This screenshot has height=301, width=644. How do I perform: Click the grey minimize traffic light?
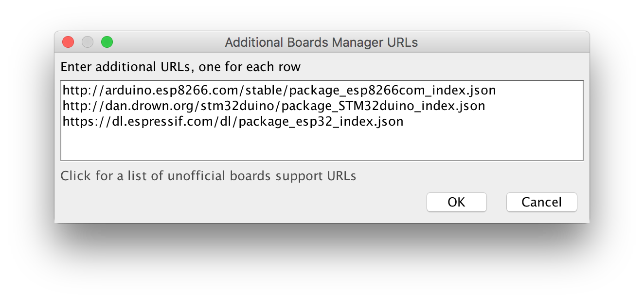87,42
